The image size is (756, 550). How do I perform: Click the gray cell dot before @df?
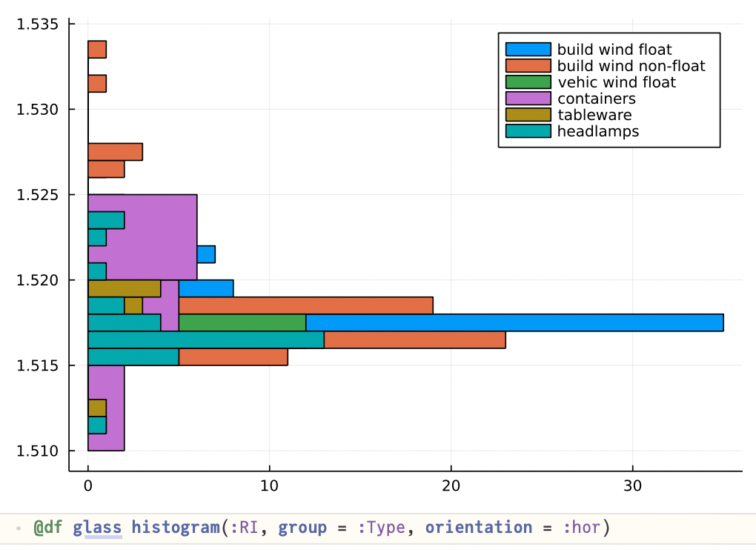pyautogui.click(x=19, y=529)
